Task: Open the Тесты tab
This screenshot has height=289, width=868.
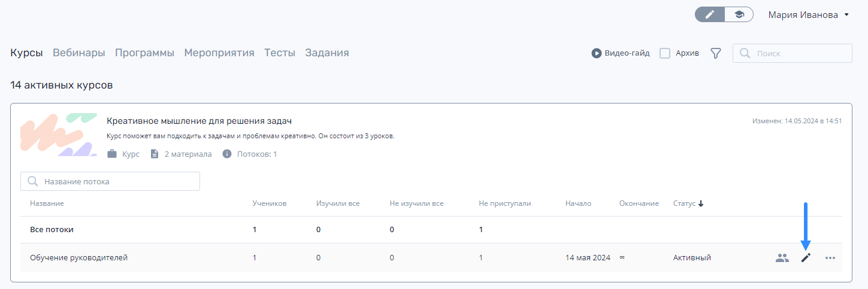Action: click(280, 53)
